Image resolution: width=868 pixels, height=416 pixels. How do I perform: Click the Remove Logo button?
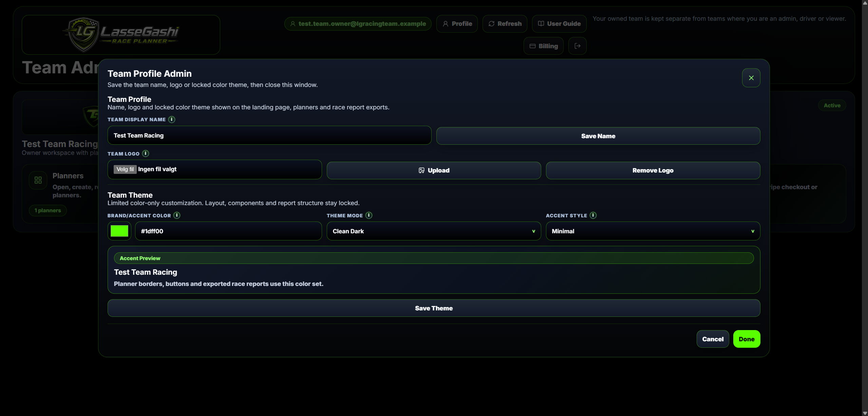[653, 170]
